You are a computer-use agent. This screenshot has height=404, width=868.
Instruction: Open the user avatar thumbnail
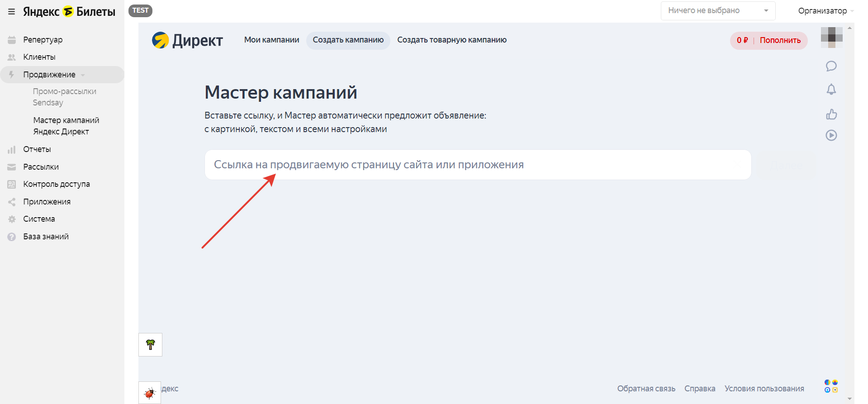[832, 38]
